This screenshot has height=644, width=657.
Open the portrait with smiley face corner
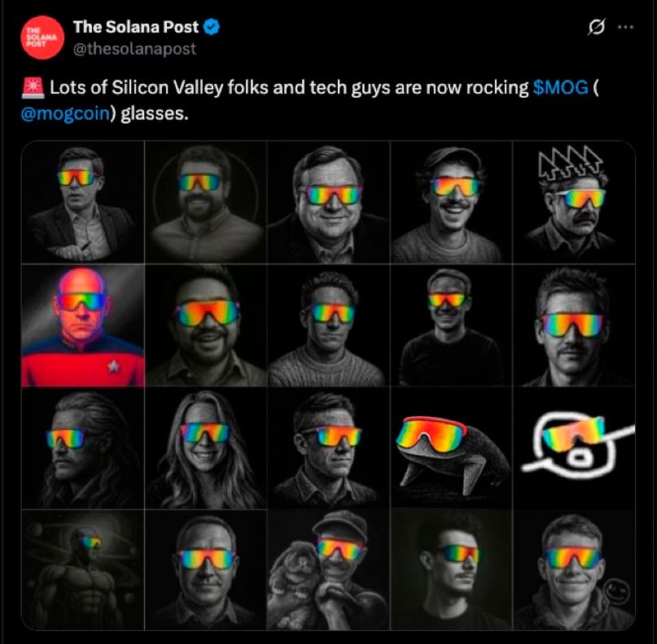(573, 570)
